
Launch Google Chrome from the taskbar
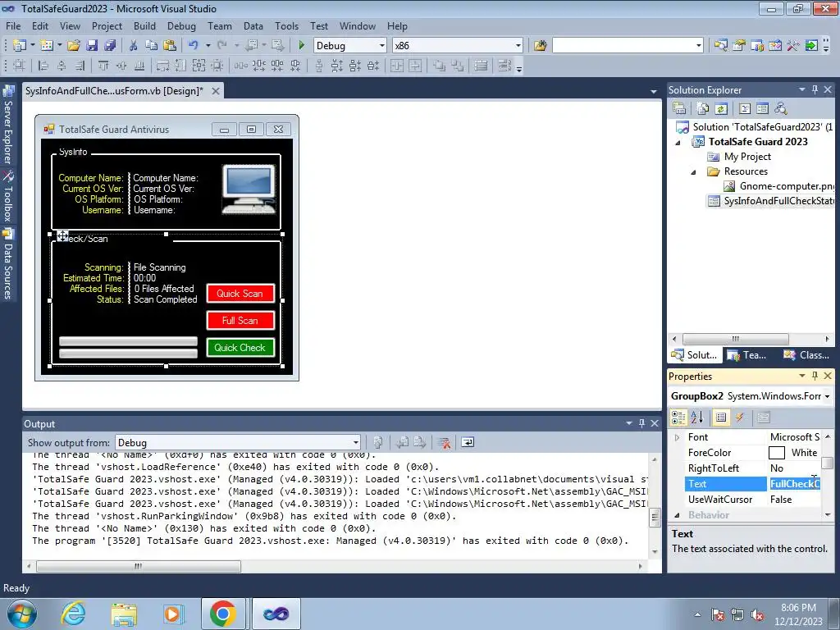223,613
